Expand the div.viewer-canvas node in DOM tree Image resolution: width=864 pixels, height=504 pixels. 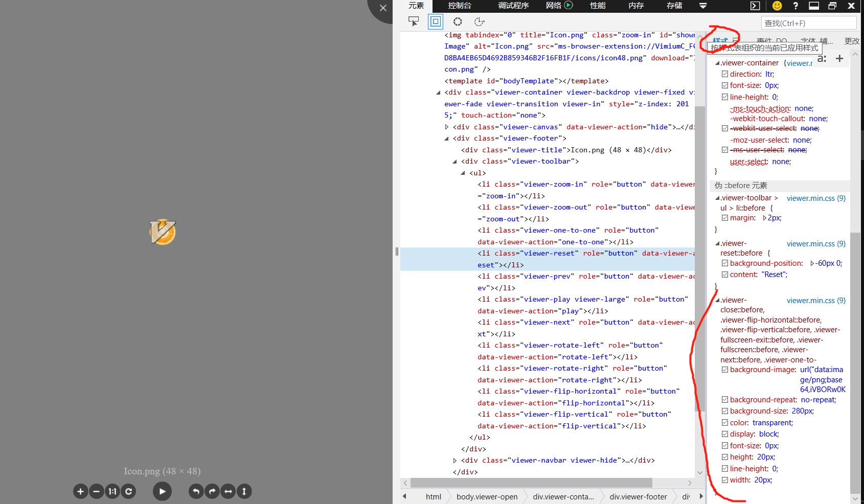447,127
